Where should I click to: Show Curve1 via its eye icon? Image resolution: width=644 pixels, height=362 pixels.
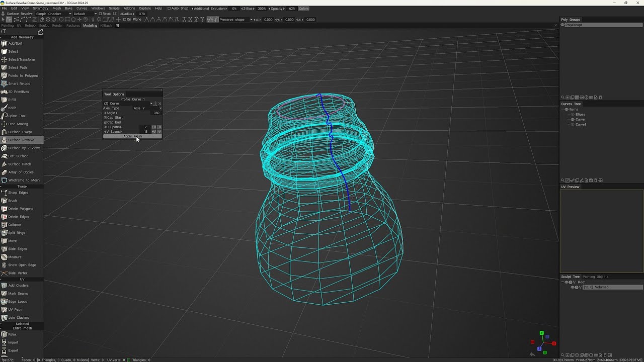572,125
